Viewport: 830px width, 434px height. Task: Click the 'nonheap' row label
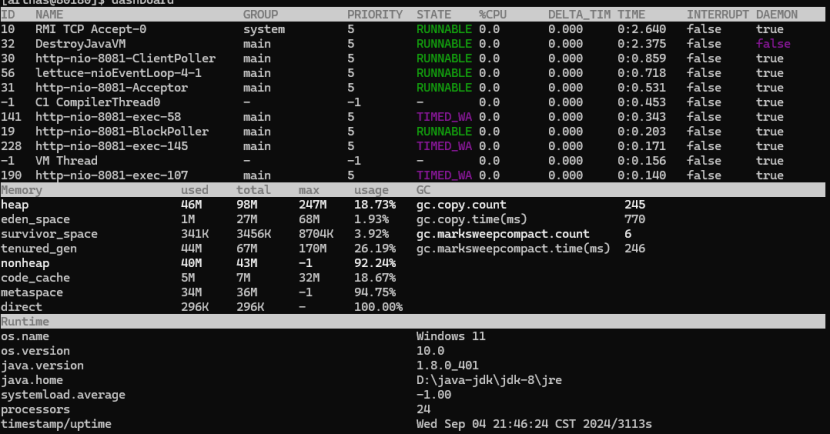pyautogui.click(x=25, y=263)
